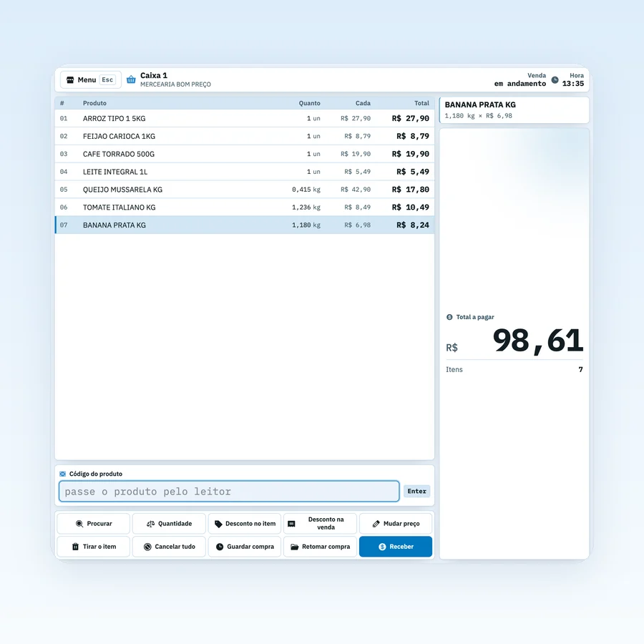Viewport: 644px width, 644px height.
Task: Apply Desconto no item
Action: coord(245,524)
